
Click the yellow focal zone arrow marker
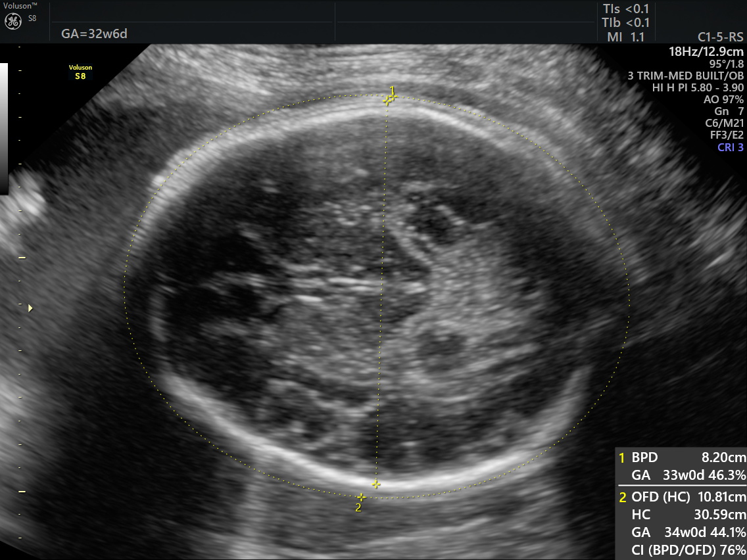tap(30, 308)
